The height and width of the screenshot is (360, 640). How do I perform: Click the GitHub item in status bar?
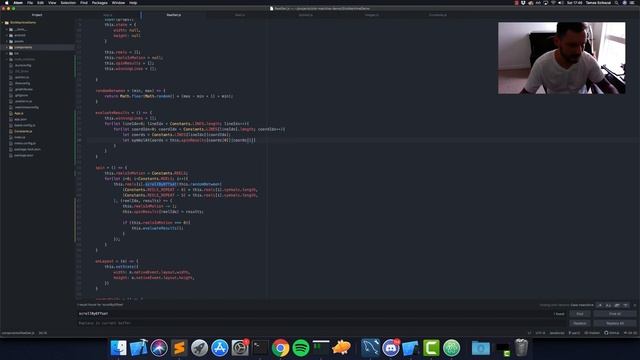pos(612,333)
